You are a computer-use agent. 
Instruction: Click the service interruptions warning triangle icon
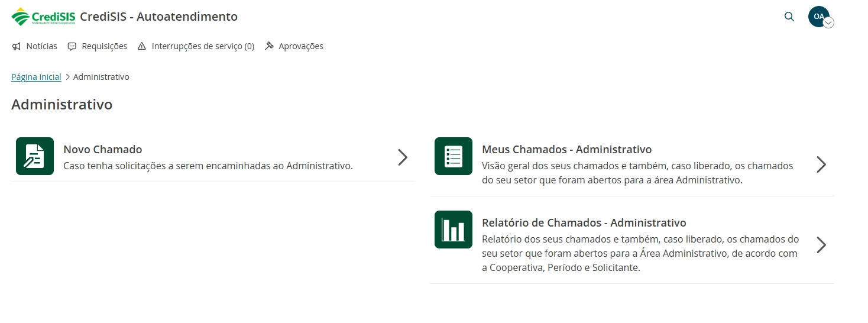point(142,46)
